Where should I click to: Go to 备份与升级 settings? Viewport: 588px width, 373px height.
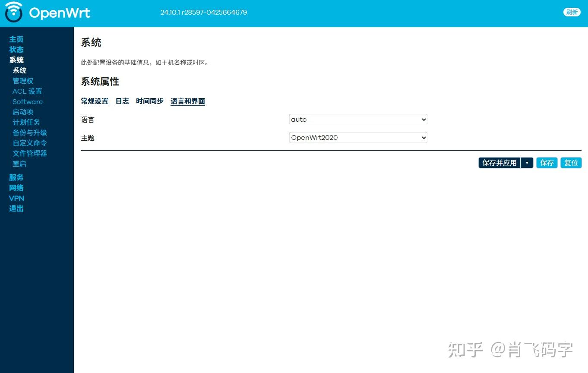pos(30,133)
